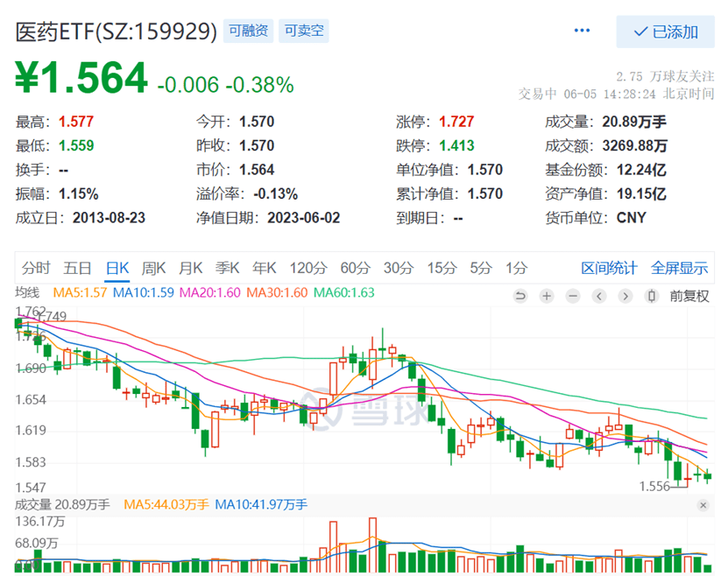728x576 pixels.
Task: Switch to the 1分 chart tab
Action: click(x=516, y=268)
